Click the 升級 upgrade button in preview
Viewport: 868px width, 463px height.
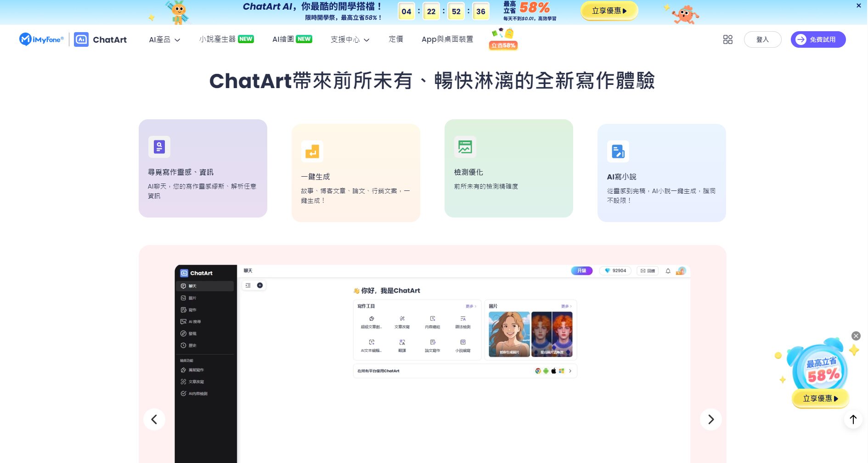click(582, 271)
